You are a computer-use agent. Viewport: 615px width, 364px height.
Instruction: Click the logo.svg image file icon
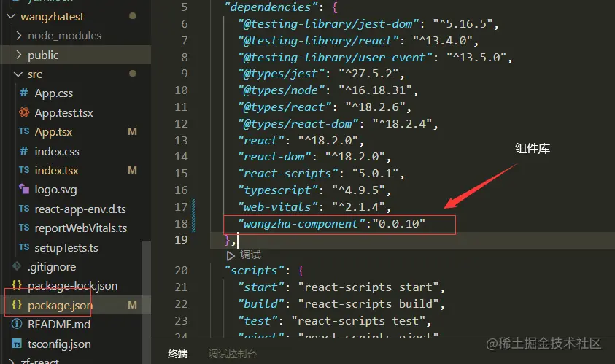pyautogui.click(x=24, y=189)
